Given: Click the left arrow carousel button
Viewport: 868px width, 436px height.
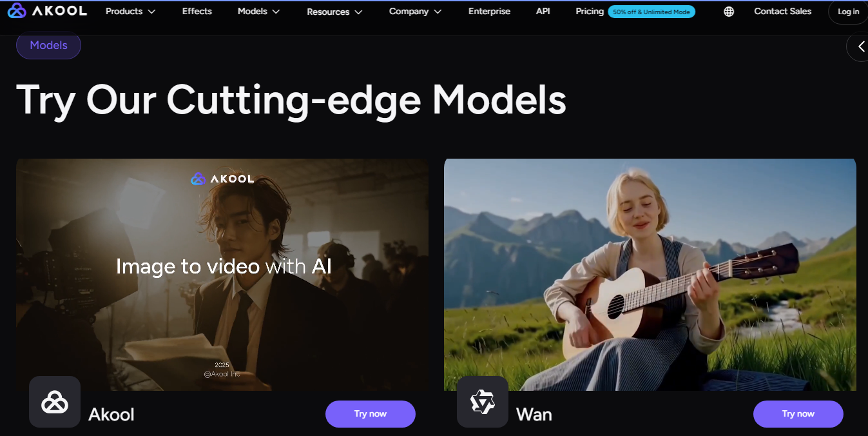Looking at the screenshot, I should click(x=859, y=46).
